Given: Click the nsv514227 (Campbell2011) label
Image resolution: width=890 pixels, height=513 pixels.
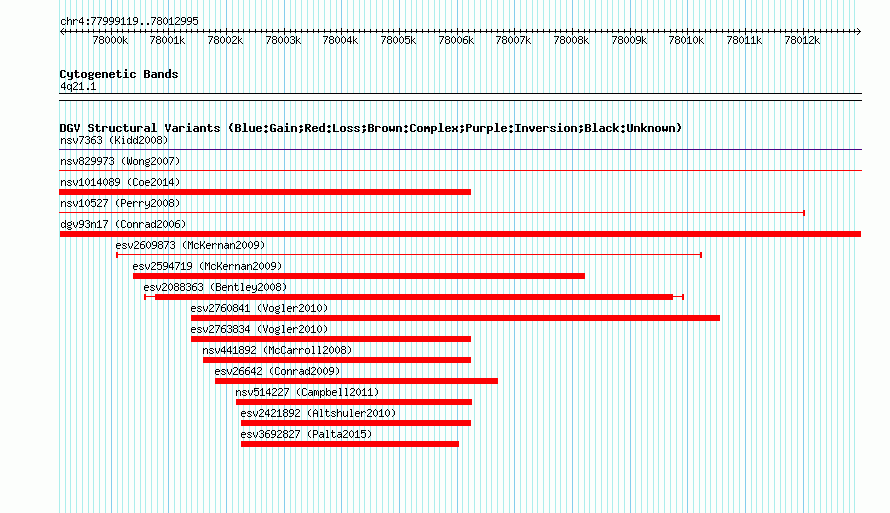Looking at the screenshot, I should coord(307,392).
